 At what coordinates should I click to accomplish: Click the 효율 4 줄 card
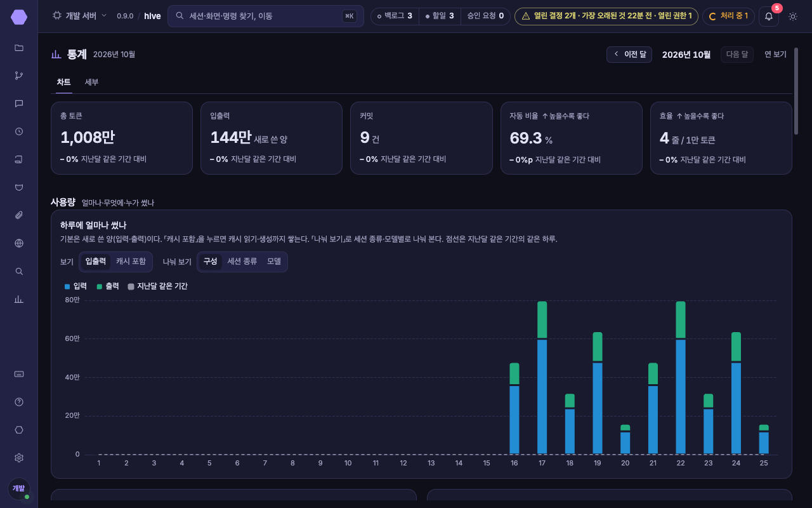coord(721,138)
